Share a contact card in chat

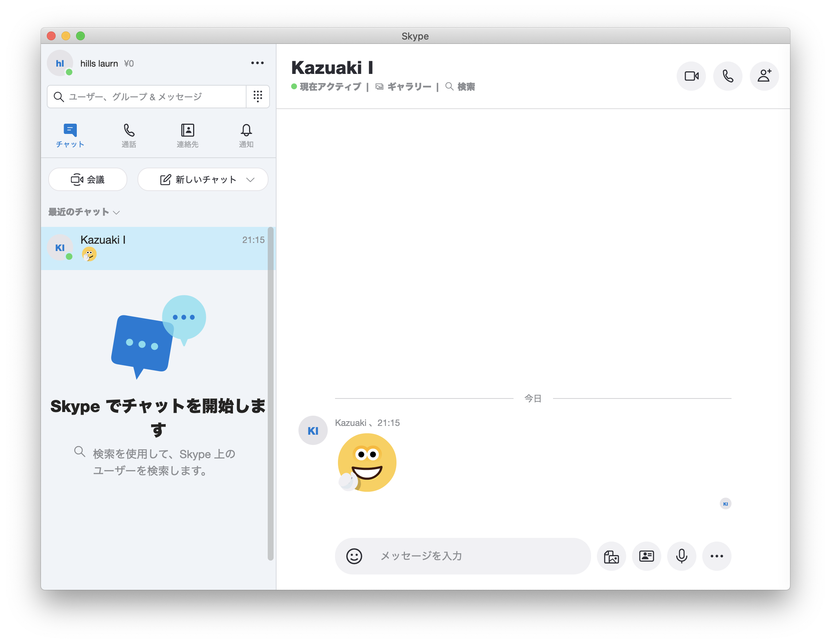click(646, 556)
